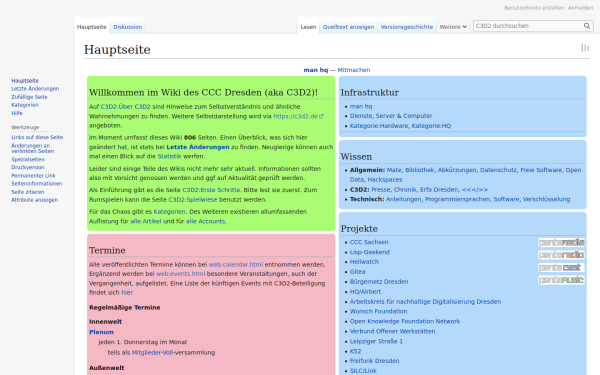
Task: Follow the bold man hq link above the panels
Action: click(316, 70)
